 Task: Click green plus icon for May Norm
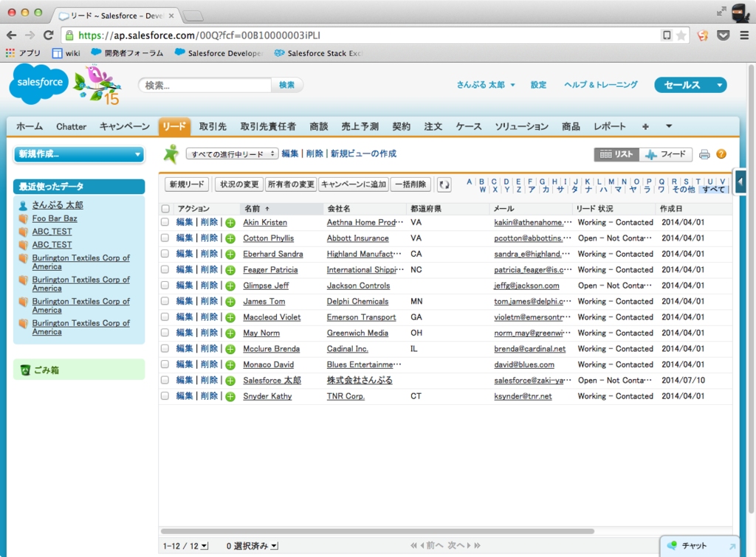tap(230, 333)
